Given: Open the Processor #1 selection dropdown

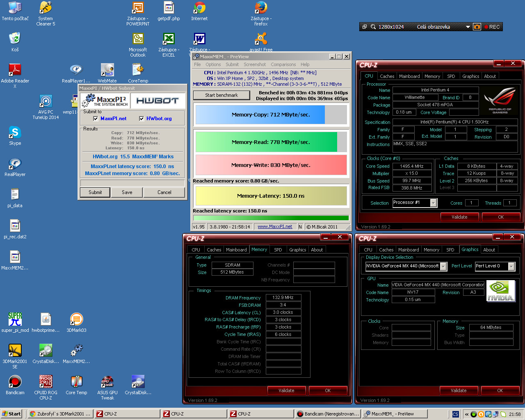Looking at the screenshot, I should (433, 203).
